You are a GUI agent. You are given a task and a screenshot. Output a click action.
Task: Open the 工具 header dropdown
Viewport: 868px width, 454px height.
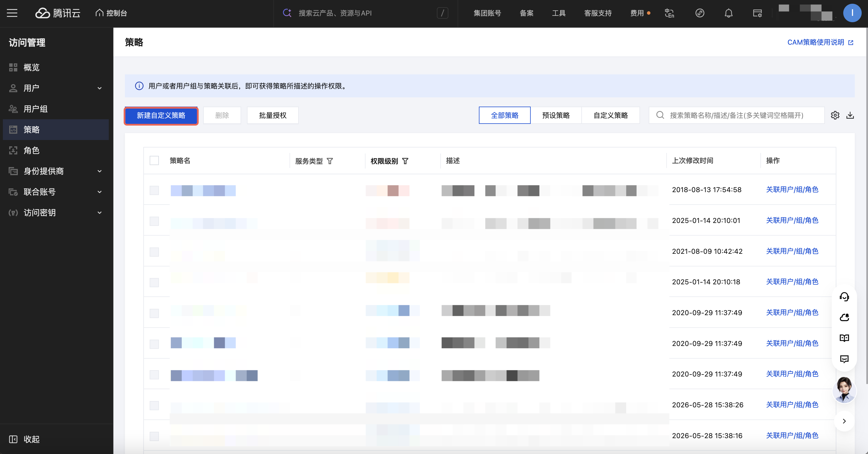[558, 13]
